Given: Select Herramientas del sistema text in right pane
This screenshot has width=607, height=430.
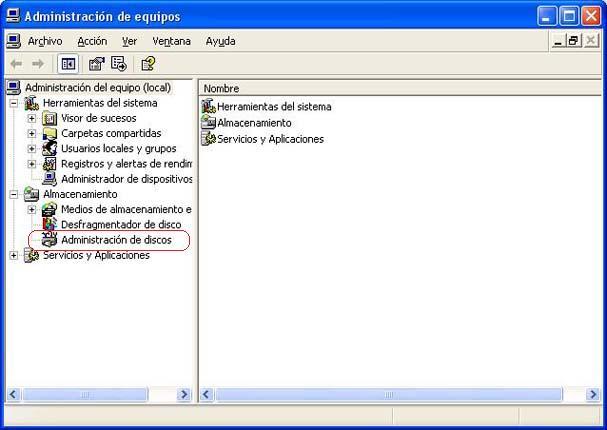Looking at the screenshot, I should tap(274, 107).
